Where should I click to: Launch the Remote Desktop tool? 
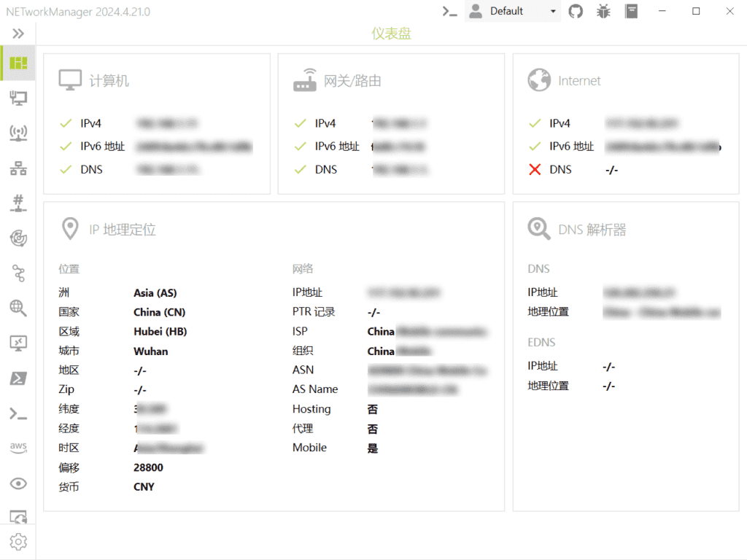pos(18,343)
